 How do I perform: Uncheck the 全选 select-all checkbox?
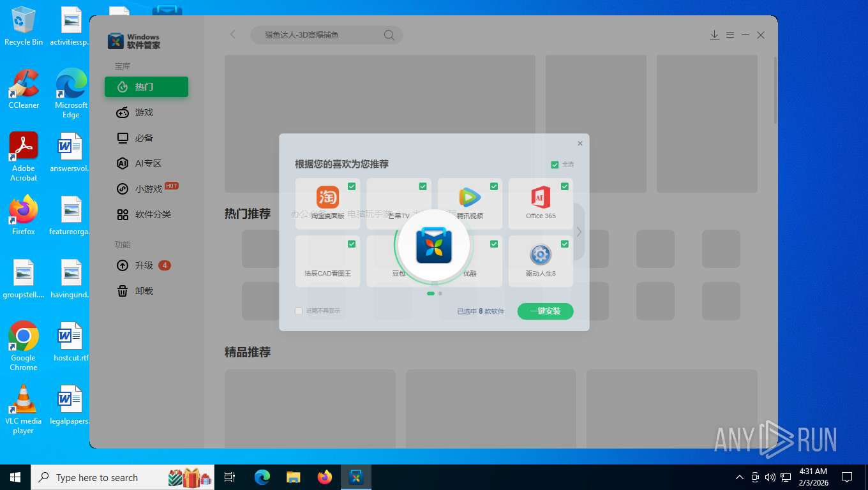[555, 165]
